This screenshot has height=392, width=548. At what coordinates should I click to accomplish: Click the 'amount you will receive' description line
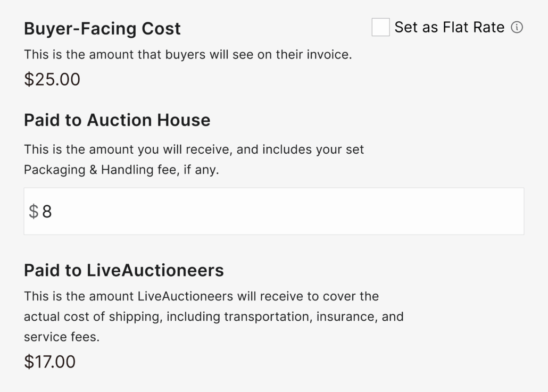(x=194, y=149)
